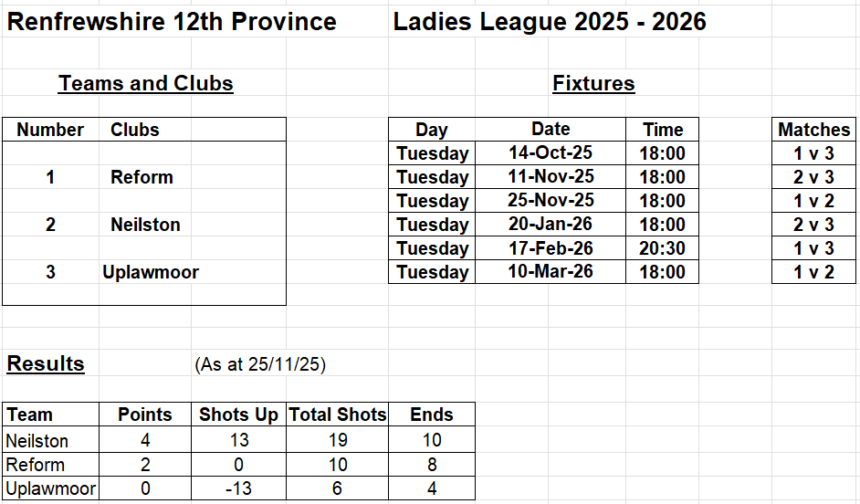Click the 20-Jan-26 fixture date
Viewport: 860px width, 504px height.
(551, 225)
